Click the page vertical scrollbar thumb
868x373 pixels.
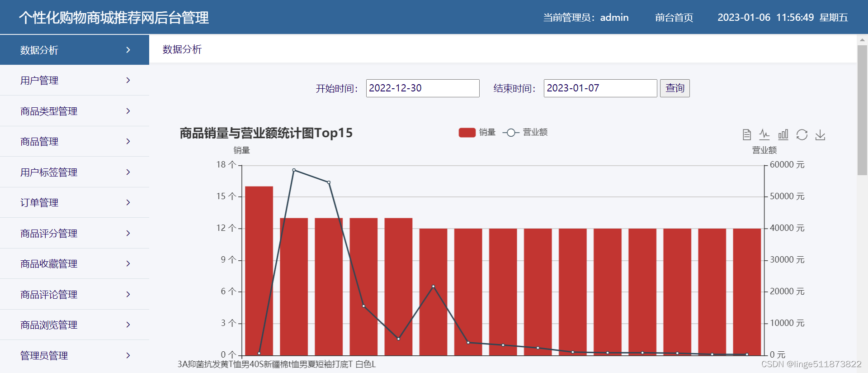[862, 110]
